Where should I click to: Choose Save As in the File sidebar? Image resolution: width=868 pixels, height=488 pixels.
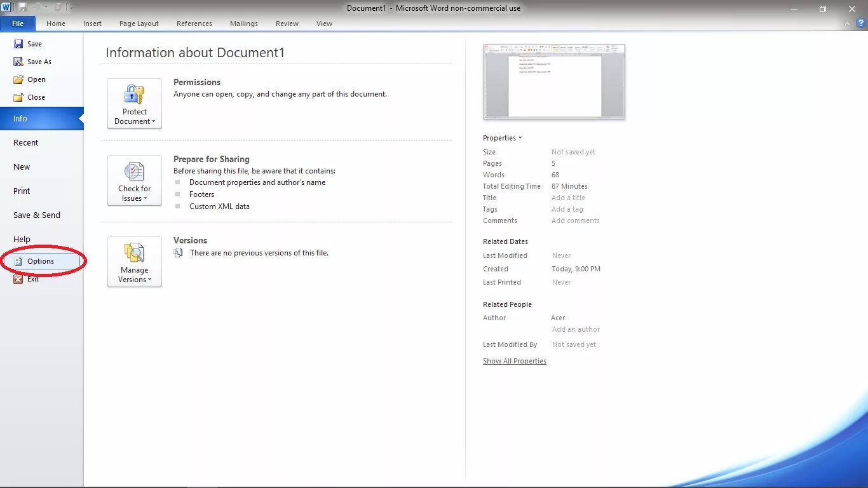(x=32, y=62)
